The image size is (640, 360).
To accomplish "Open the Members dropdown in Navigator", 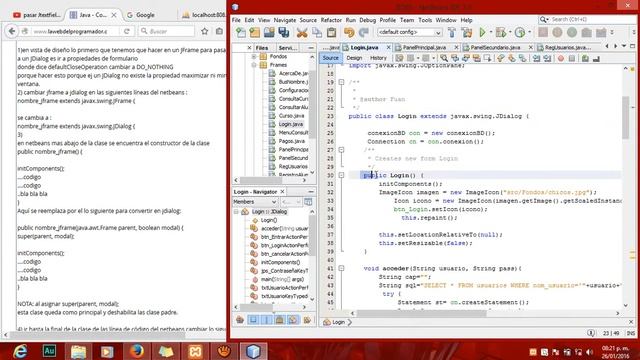I will [255, 202].
